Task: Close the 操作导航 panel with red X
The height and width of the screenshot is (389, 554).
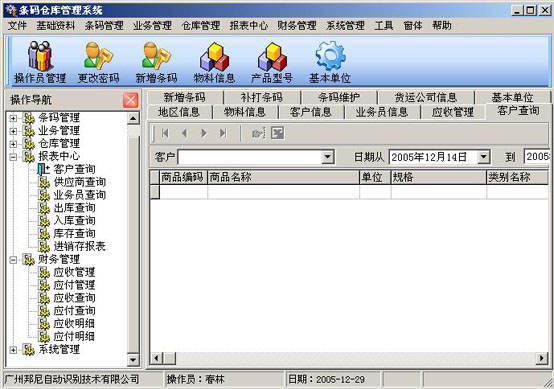Action: 131,100
